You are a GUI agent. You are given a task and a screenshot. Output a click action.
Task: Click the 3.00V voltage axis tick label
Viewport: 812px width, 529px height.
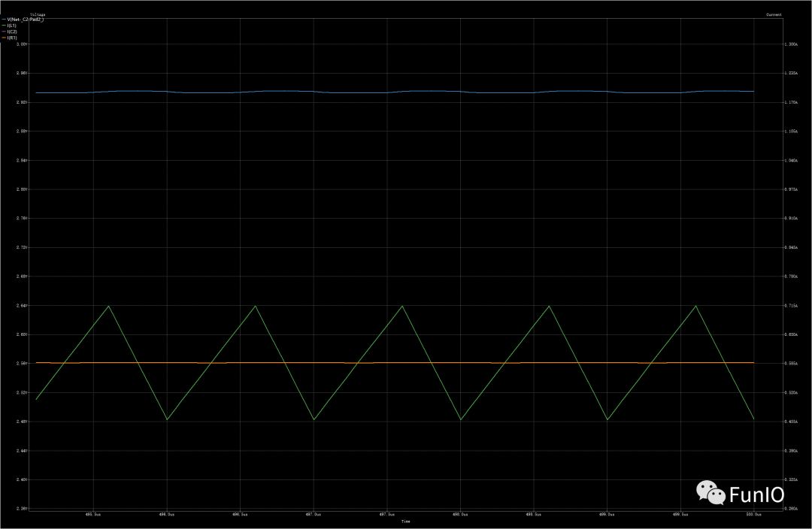22,44
